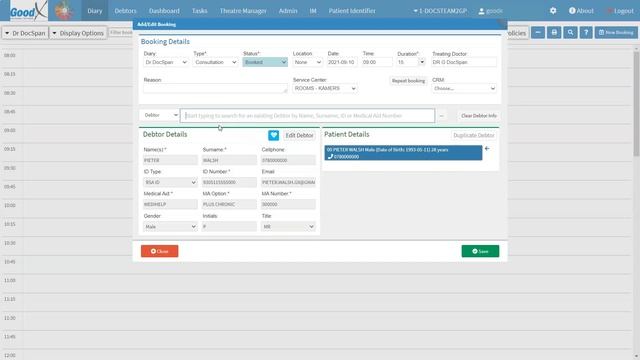
Task: Click the ellipsis button next to debtor search
Action: (441, 116)
